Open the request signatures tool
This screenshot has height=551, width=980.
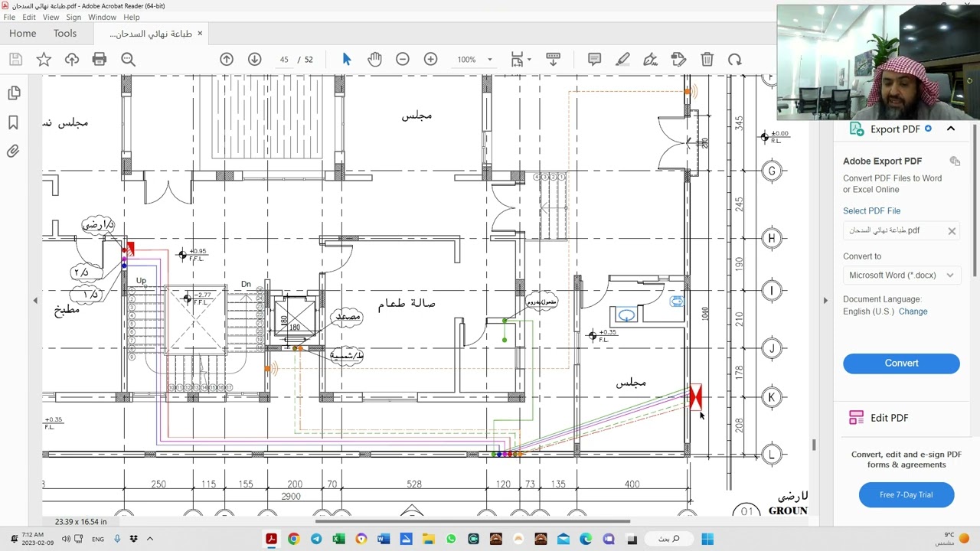point(678,60)
